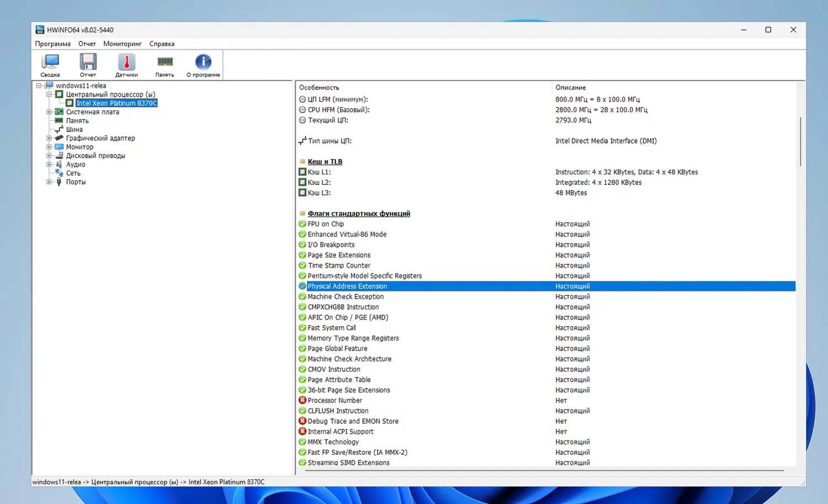The image size is (828, 504).
Task: Select the APIC On Chip / PGE (AMD) row
Action: 546,317
